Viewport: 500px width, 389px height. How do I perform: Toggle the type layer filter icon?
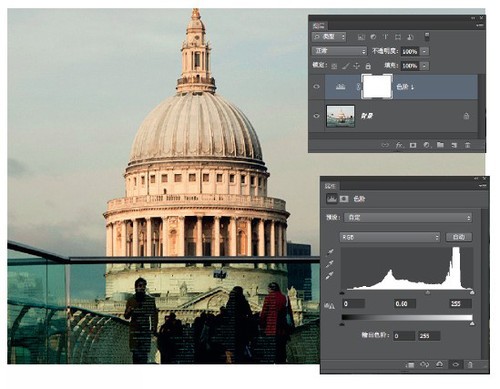(385, 37)
